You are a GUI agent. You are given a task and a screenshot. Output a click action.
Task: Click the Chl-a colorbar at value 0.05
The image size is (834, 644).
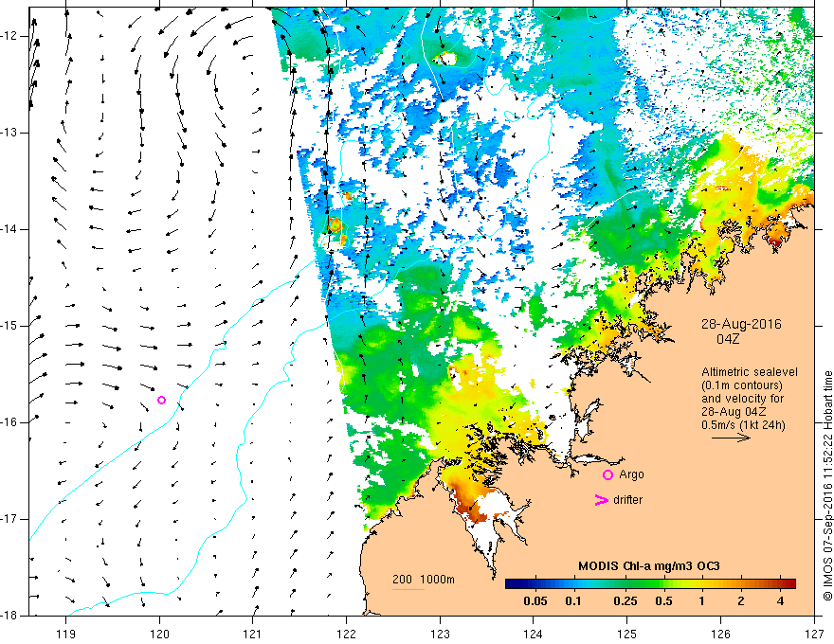535,584
